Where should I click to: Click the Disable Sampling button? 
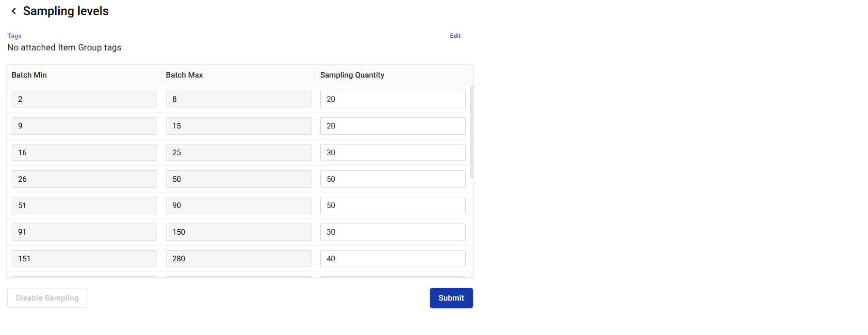coord(47,298)
